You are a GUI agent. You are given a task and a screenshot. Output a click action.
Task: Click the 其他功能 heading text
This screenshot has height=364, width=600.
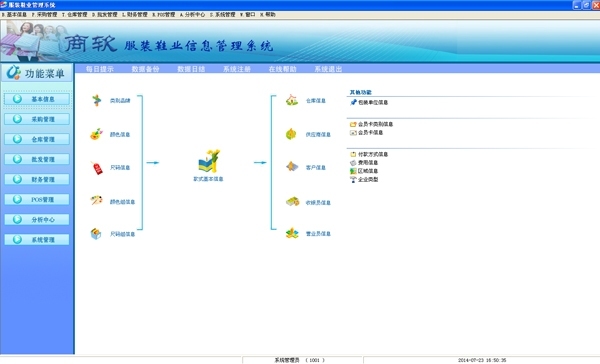(360, 92)
